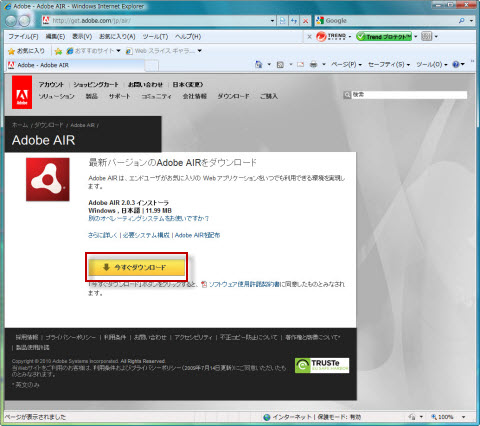Screen dimensions: 480x426
Task: Click the Read mail icon in command bar
Action: (300, 65)
